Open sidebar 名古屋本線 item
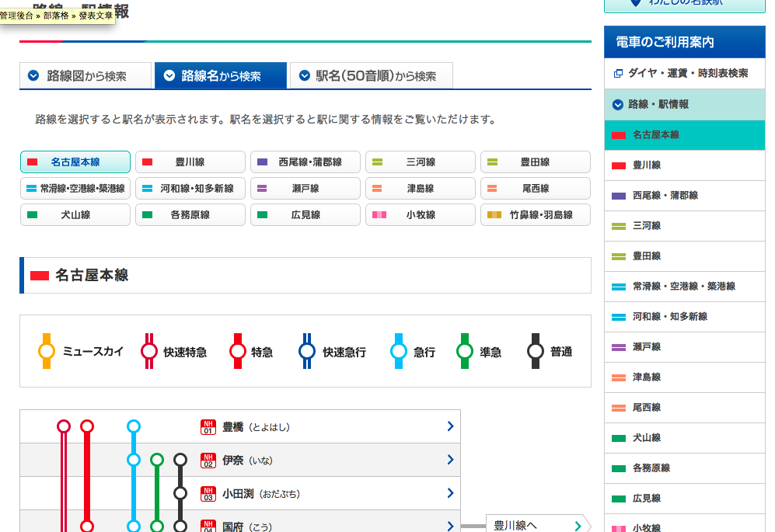The width and height of the screenshot is (775, 532). pos(685,135)
